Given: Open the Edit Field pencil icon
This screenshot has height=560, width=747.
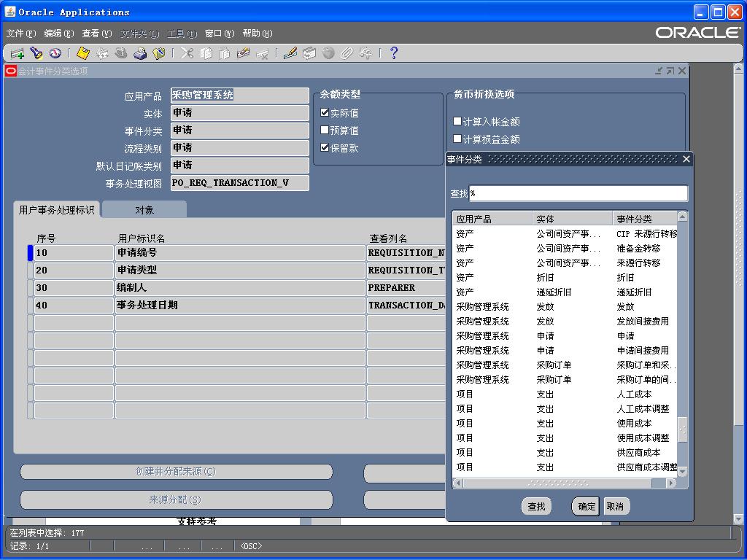Looking at the screenshot, I should 290,53.
